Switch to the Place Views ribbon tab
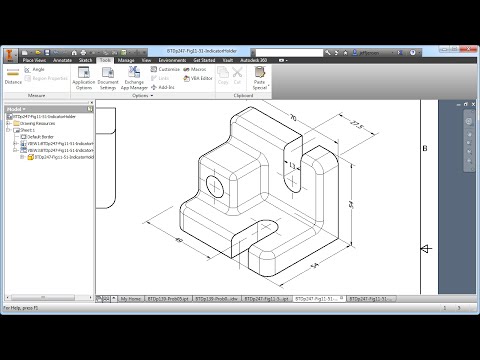 point(34,60)
